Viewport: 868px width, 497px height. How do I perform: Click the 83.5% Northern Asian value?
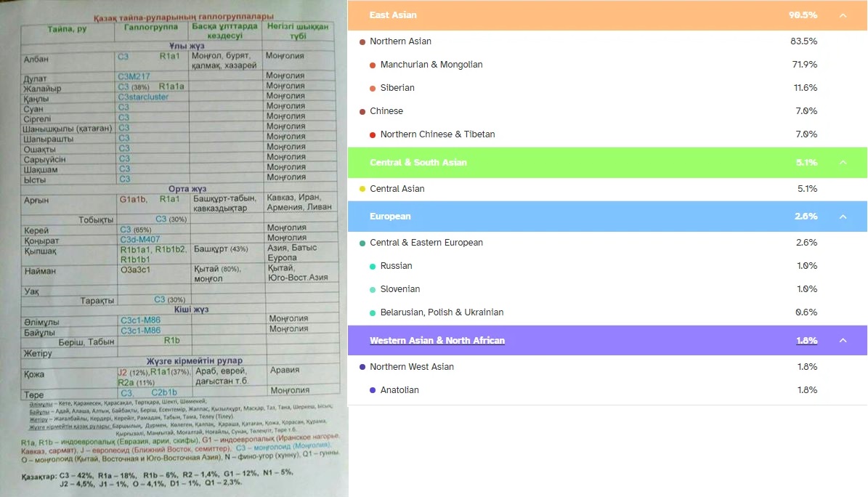click(x=804, y=41)
